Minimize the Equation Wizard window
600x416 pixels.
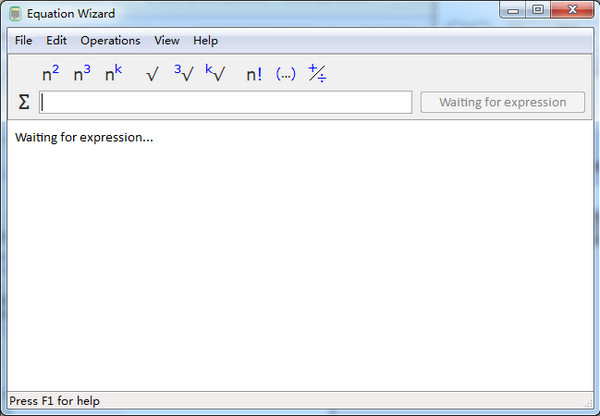point(513,10)
